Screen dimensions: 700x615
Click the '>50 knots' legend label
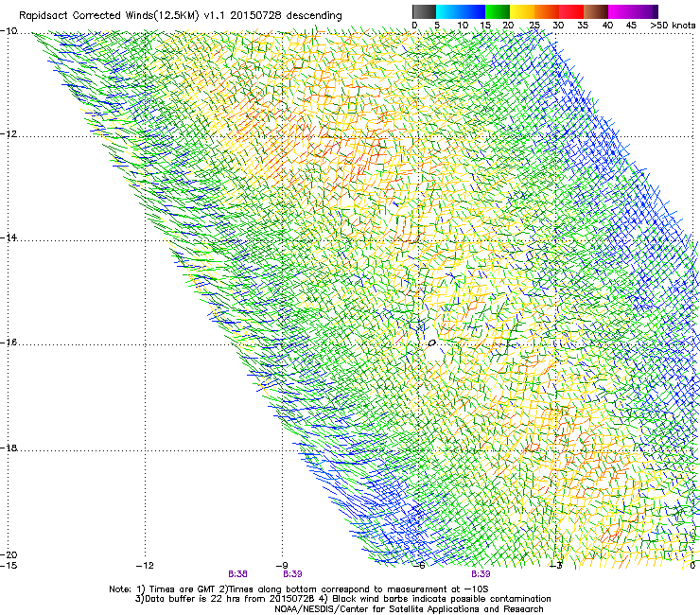tap(673, 26)
